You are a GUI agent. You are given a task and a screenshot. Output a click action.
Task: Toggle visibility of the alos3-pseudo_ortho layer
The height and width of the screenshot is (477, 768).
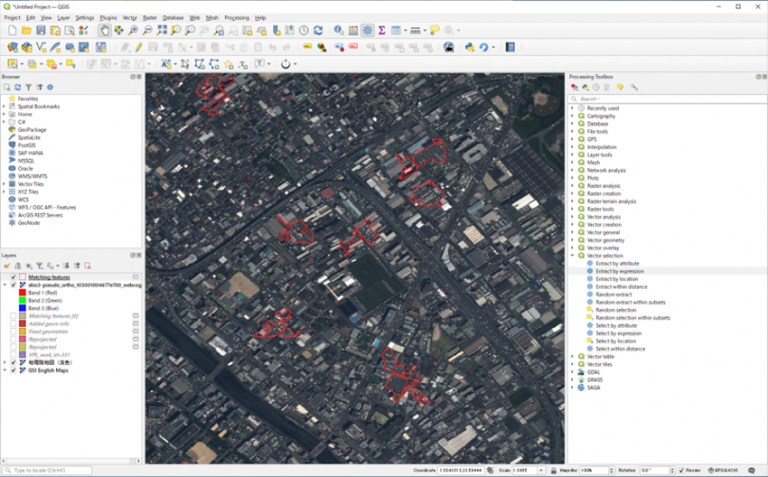coord(14,285)
